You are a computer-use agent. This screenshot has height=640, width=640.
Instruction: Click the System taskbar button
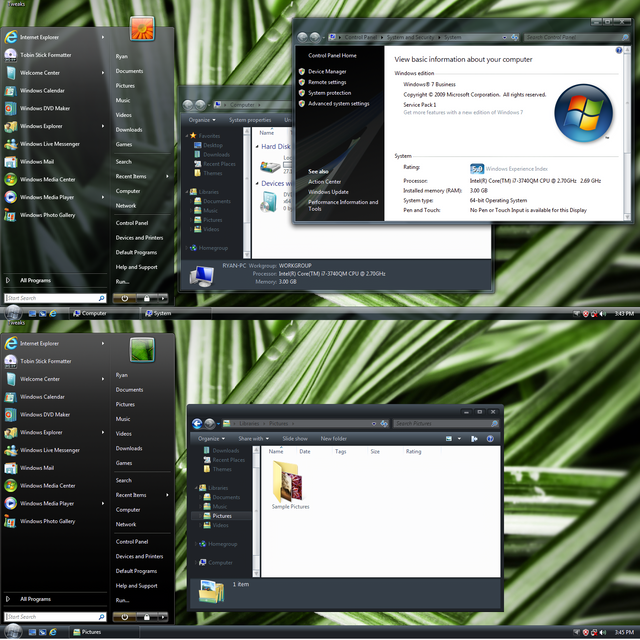(x=176, y=313)
